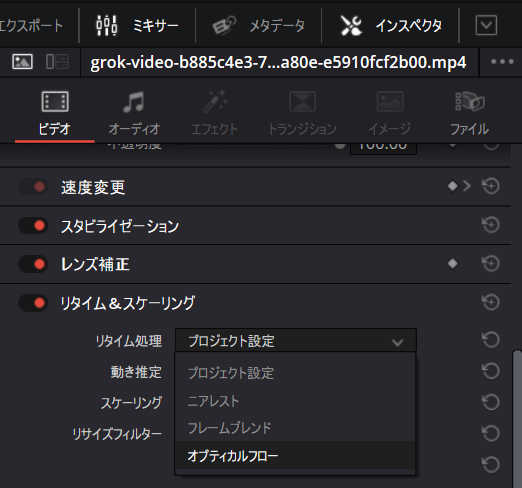Viewport: 522px width, 488px height.
Task: Select ニアレスト retime option
Action: coord(295,401)
